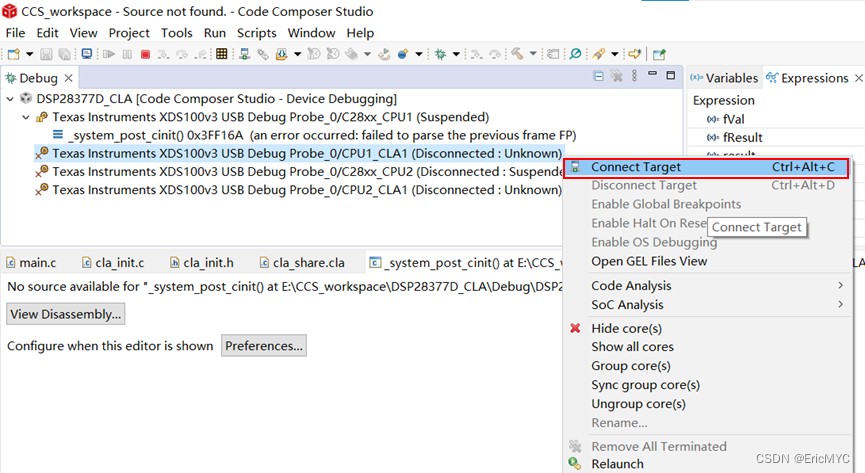Click the memory grid toolbar icon
Viewport: 865px width, 473px height.
(x=221, y=54)
